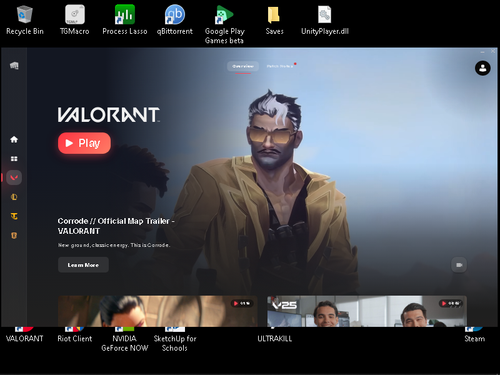Image resolution: width=500 pixels, height=375 pixels.
Task: Click the trailer video camera button
Action: [459, 265]
